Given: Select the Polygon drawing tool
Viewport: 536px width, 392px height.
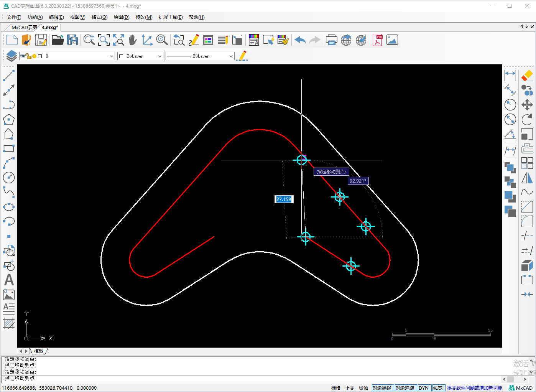Looking at the screenshot, I should (x=9, y=120).
